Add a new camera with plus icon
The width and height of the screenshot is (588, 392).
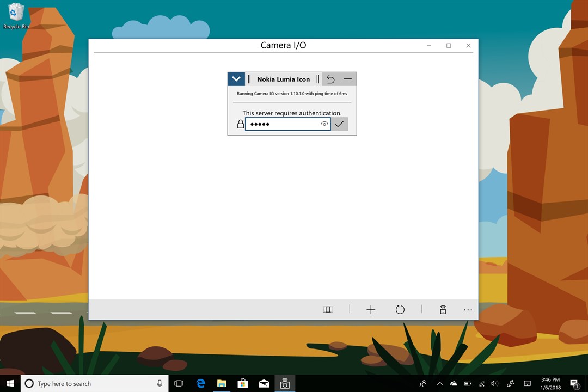coord(371,309)
